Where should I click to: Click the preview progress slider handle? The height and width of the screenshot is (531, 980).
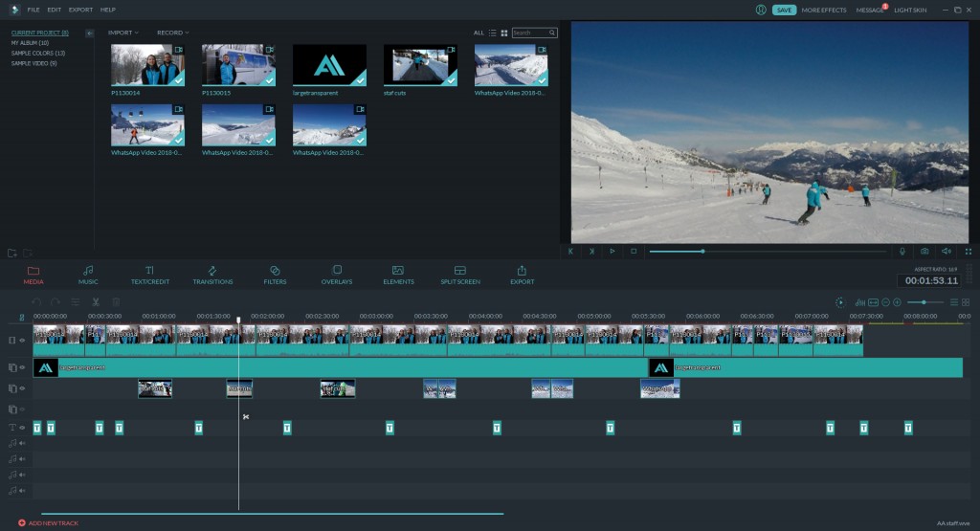tap(702, 251)
